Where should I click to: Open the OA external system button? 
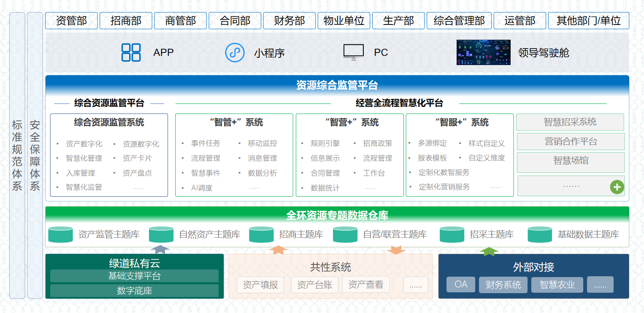click(x=461, y=285)
